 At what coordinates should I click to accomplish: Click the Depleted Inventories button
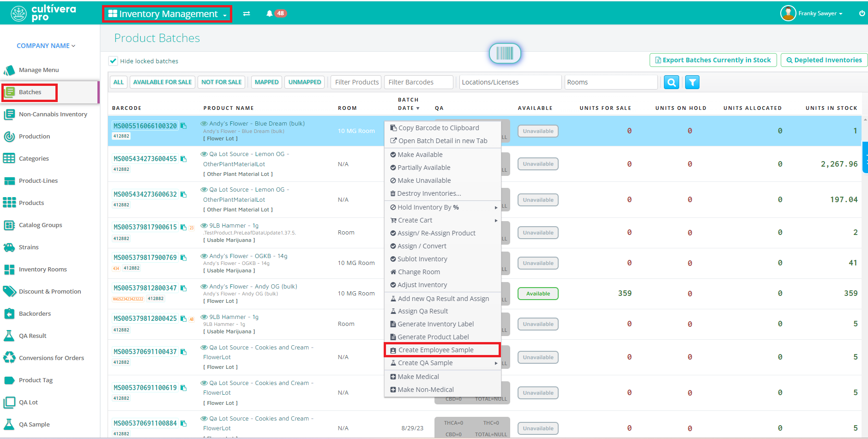824,60
